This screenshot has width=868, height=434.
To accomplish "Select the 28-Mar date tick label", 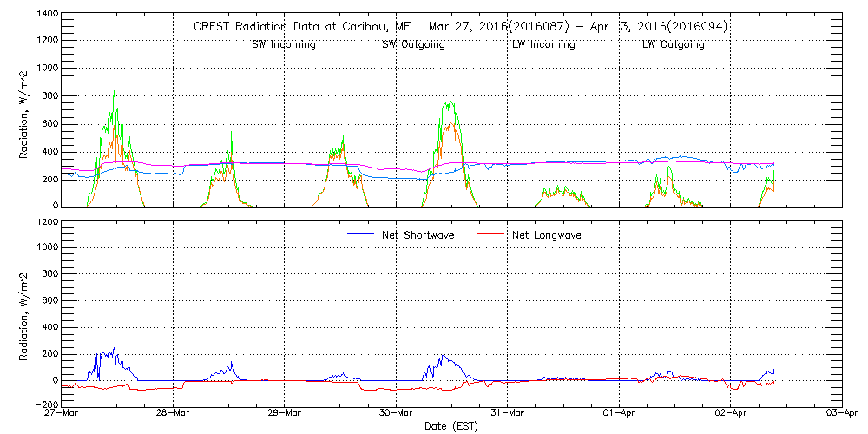I will point(173,414).
